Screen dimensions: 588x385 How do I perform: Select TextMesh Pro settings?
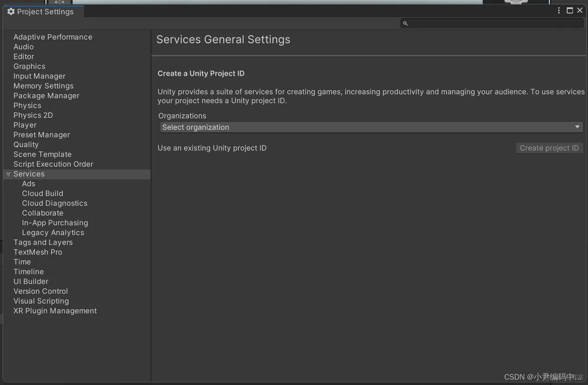pyautogui.click(x=38, y=252)
